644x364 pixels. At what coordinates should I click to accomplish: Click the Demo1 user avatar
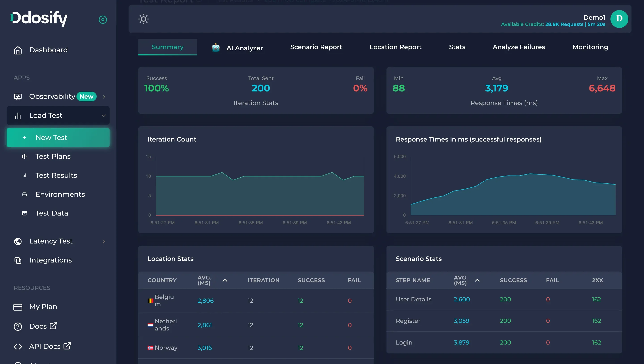(x=619, y=19)
